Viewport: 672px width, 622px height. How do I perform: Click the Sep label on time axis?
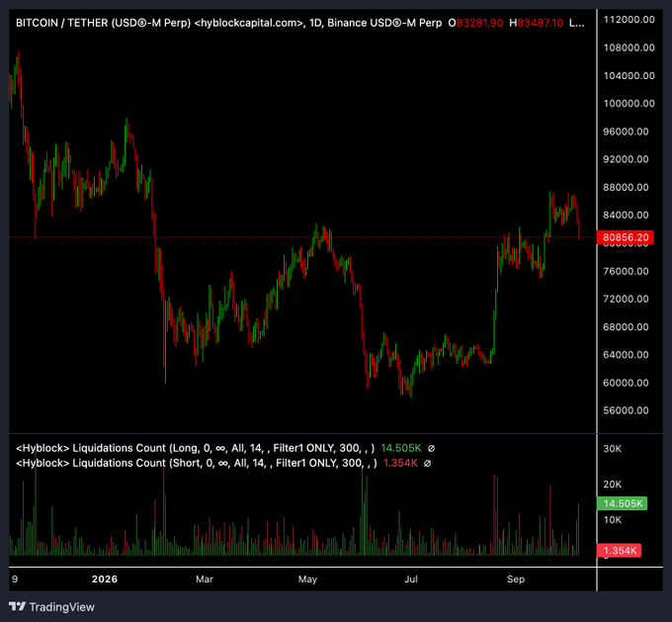pos(516,579)
